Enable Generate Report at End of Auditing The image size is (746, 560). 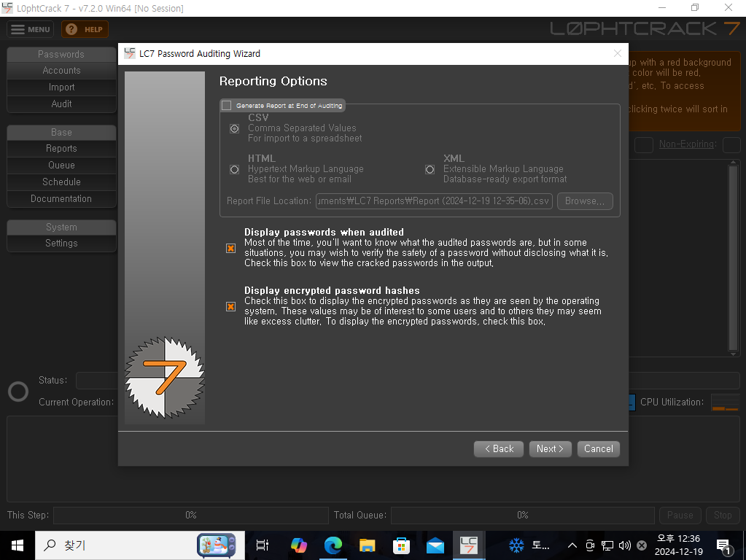(x=227, y=106)
